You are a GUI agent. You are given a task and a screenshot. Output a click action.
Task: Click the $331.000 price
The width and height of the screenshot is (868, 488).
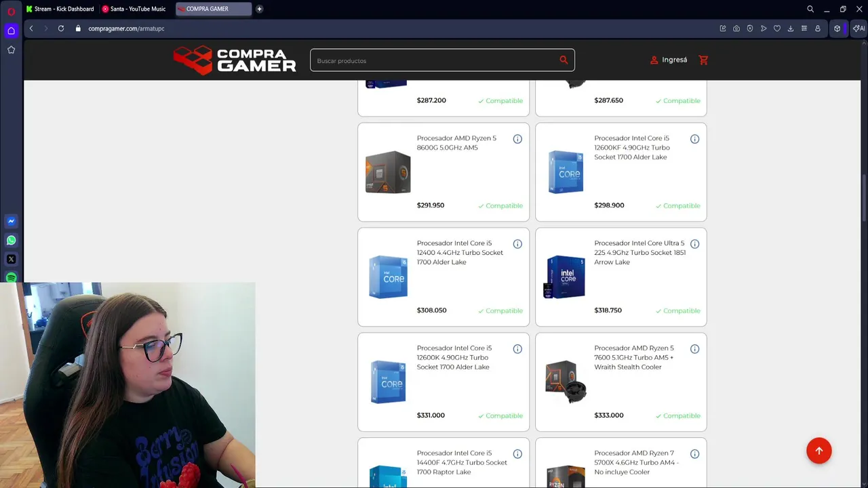click(x=431, y=415)
